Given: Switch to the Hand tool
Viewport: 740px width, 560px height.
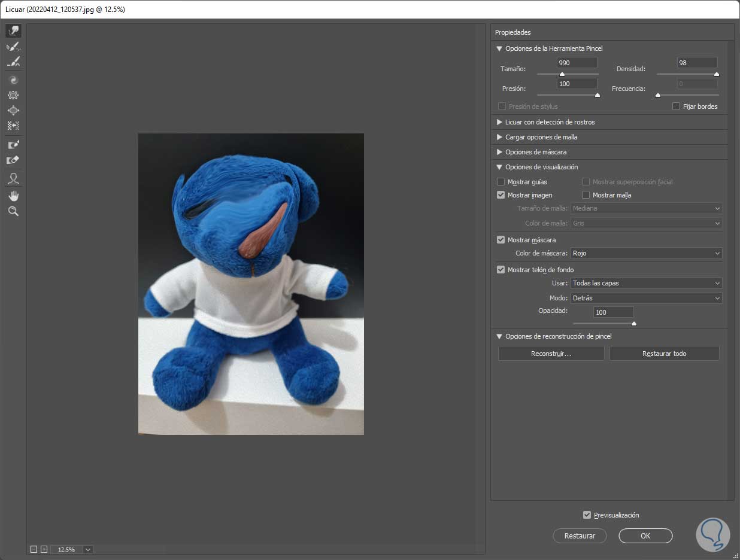Looking at the screenshot, I should [13, 196].
